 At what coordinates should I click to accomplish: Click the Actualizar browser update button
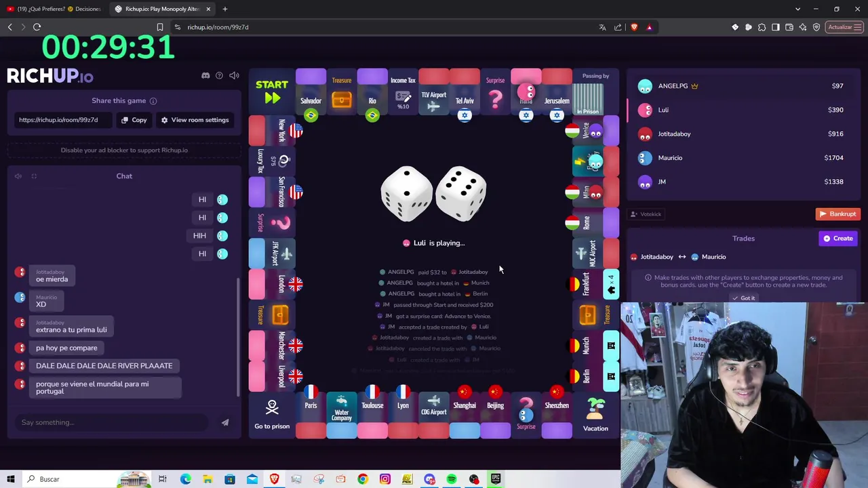click(844, 27)
